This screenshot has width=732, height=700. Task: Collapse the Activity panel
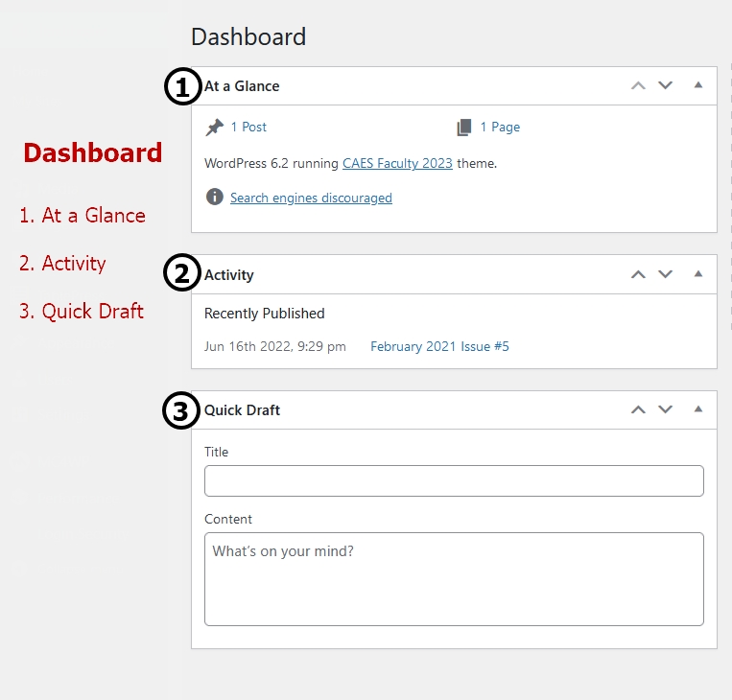[x=698, y=274]
